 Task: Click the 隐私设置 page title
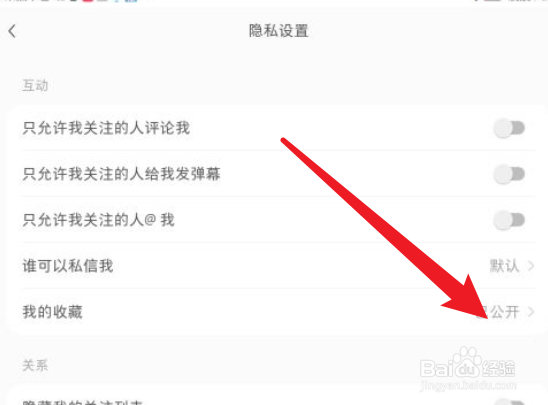279,31
